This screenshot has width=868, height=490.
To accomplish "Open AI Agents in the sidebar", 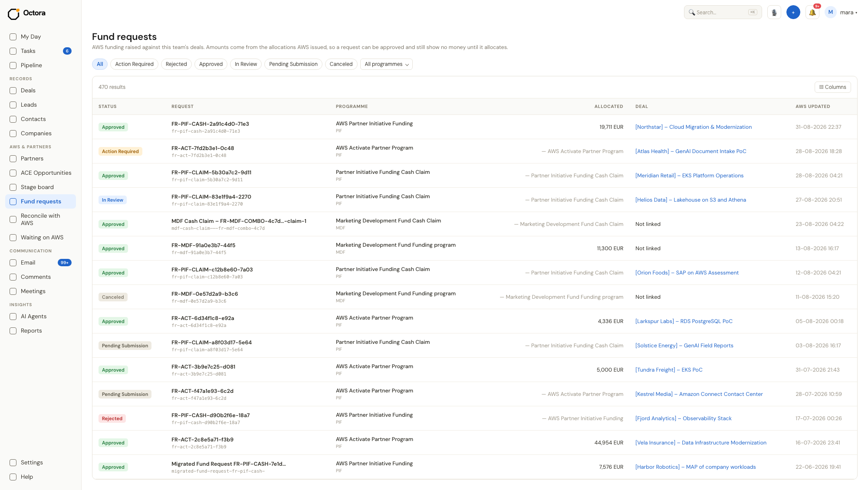I will [x=41, y=317].
